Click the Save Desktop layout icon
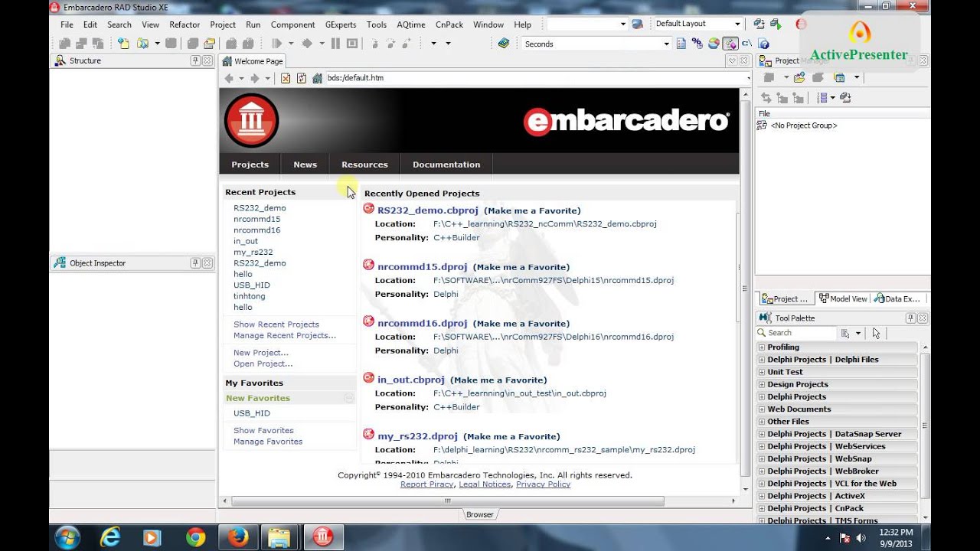The height and width of the screenshot is (551, 980). 761,24
